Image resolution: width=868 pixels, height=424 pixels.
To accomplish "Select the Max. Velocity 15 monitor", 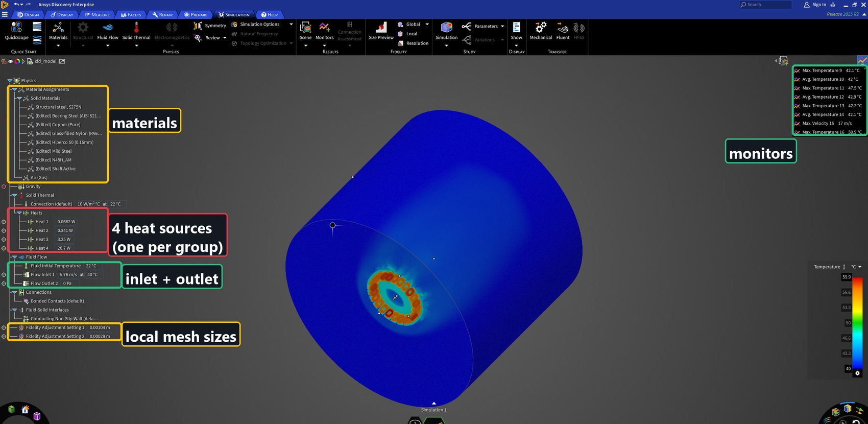I will [x=827, y=123].
